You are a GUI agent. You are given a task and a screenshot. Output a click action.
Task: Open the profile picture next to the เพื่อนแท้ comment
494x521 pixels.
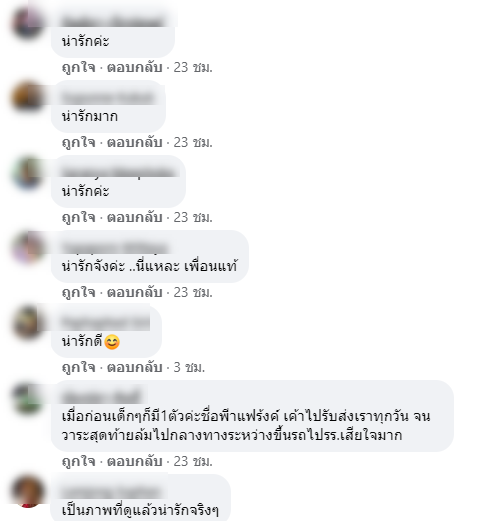point(28,247)
